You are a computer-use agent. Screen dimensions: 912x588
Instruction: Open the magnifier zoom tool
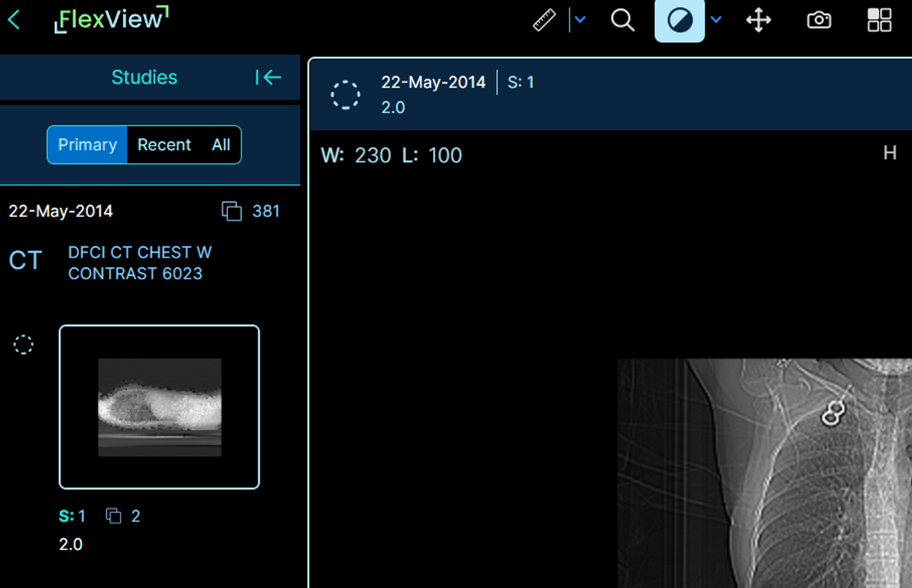click(622, 20)
